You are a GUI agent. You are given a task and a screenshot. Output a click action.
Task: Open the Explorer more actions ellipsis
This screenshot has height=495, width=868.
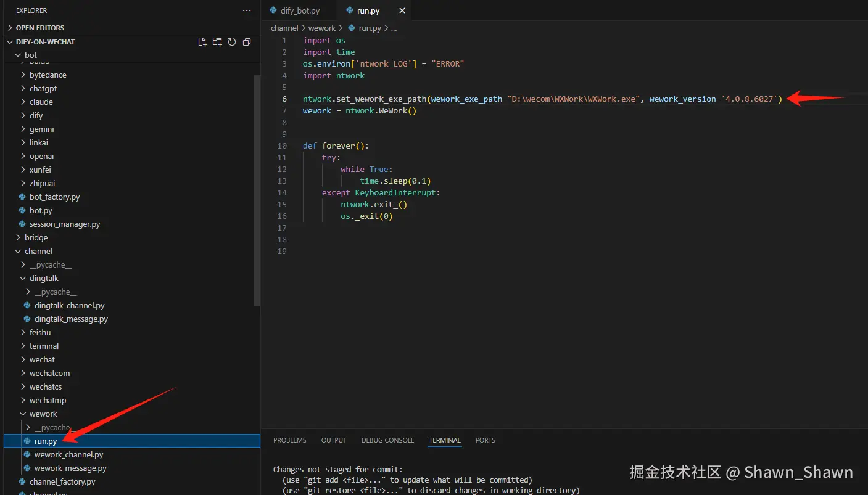(x=247, y=10)
